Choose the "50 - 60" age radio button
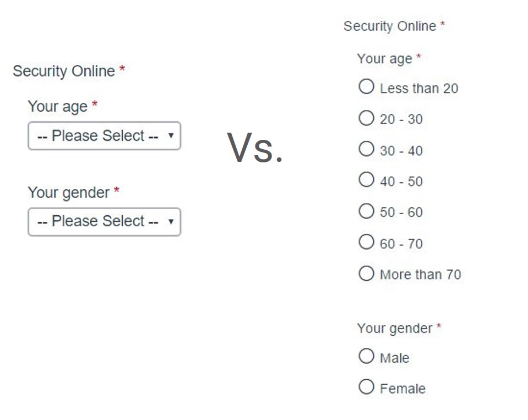The width and height of the screenshot is (528, 420). pos(366,211)
